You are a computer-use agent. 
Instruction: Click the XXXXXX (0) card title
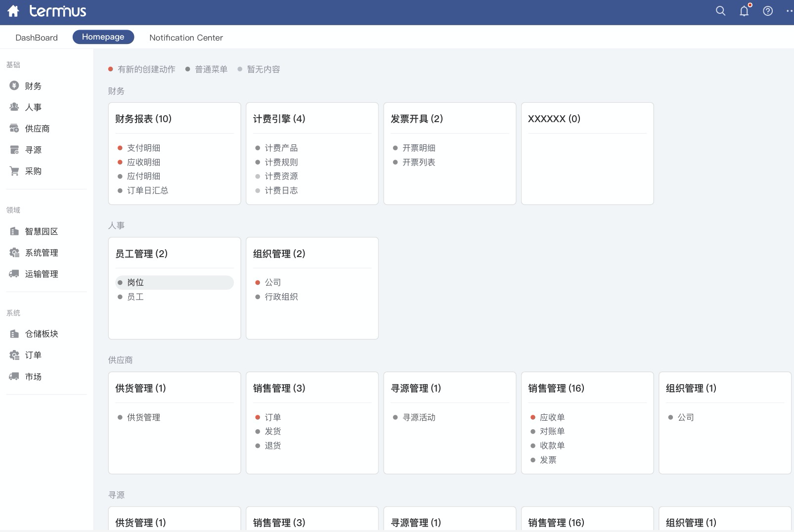[554, 119]
